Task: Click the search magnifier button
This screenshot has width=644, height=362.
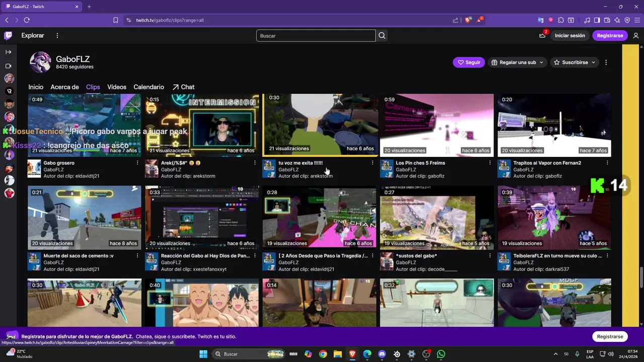Action: click(382, 36)
